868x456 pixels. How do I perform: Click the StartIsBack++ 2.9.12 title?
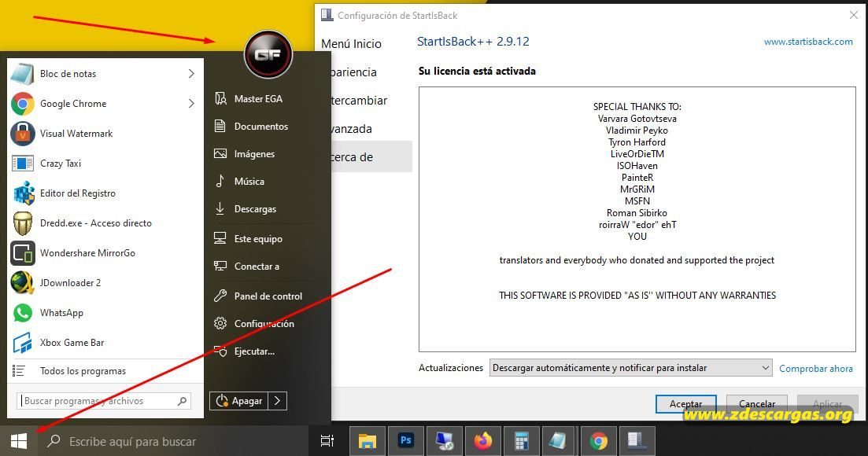tap(473, 42)
